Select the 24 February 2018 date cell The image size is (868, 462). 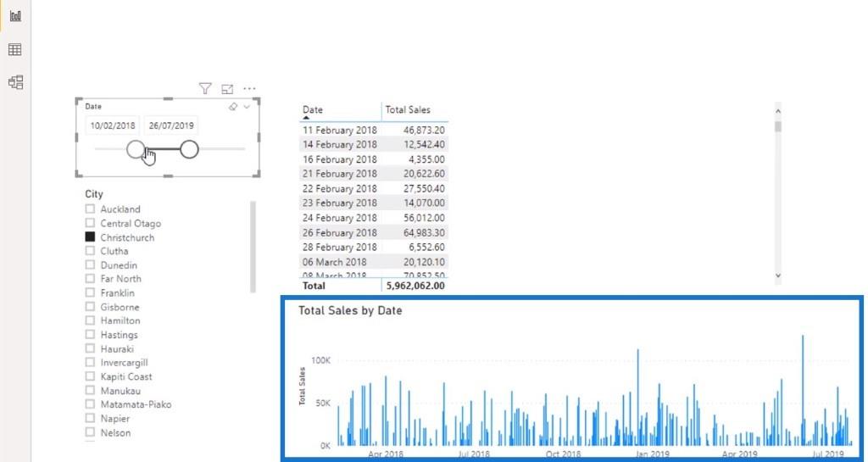(x=339, y=218)
